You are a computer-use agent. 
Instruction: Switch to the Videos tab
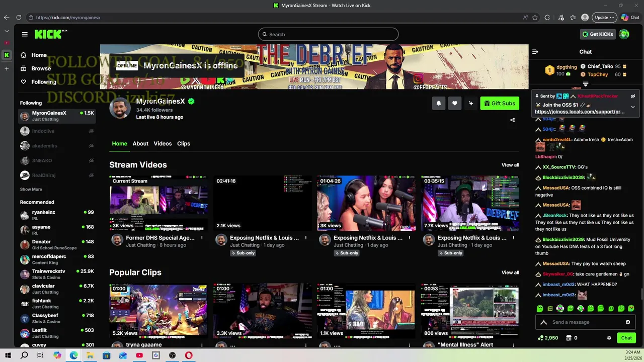163,144
